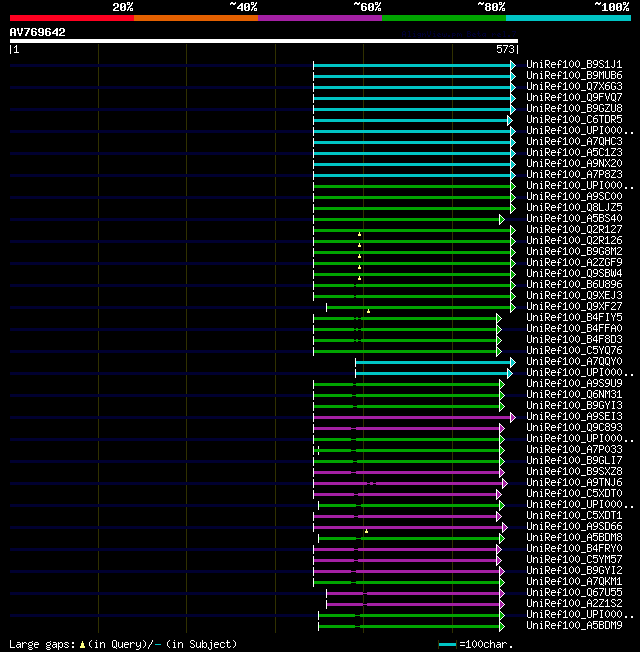Open hit UniRef100_Q7X6G3 label

[x=574, y=86]
